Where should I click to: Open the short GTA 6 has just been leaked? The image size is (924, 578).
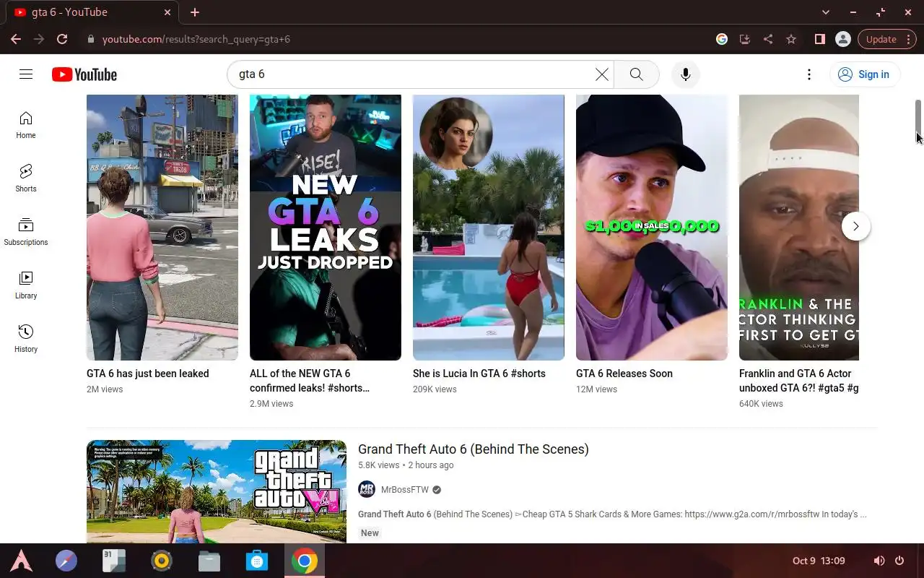(162, 228)
